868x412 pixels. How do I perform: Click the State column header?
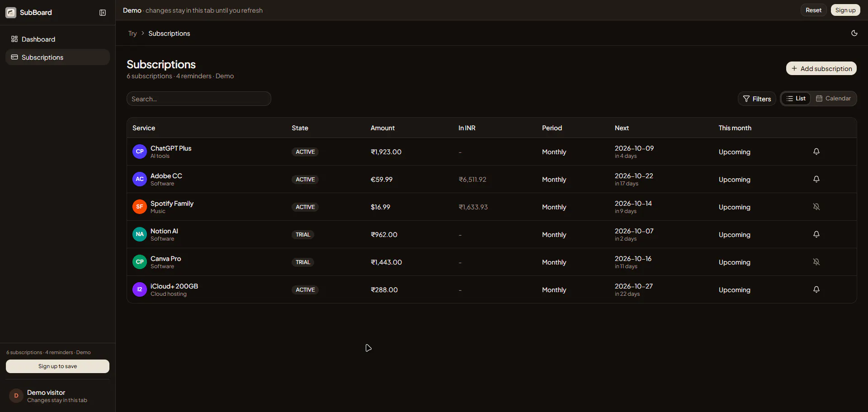click(x=300, y=128)
